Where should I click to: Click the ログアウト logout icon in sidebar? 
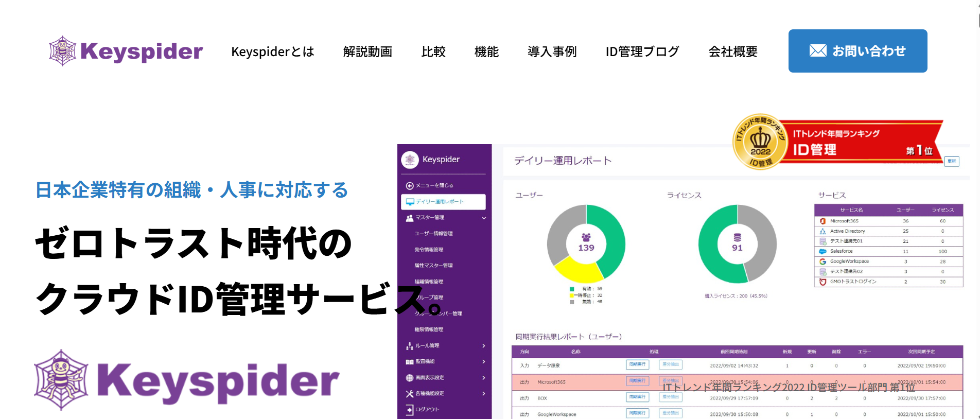pyautogui.click(x=410, y=410)
